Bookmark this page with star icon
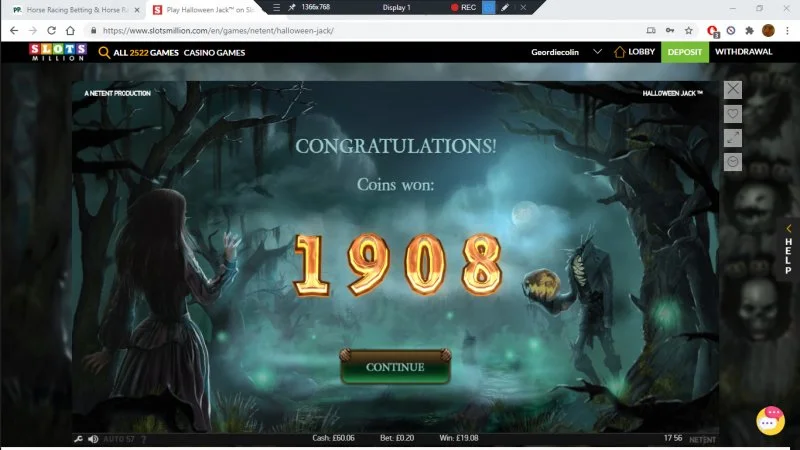The width and height of the screenshot is (800, 450). (689, 31)
